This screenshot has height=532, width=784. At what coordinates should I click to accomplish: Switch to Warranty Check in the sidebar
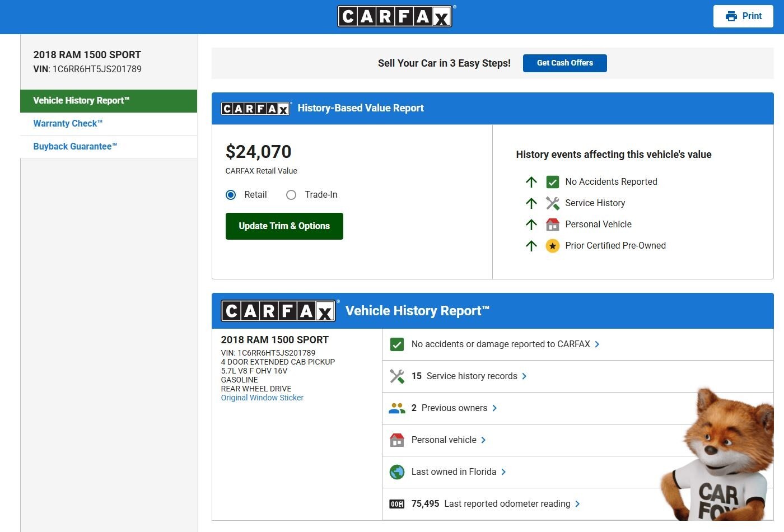click(109, 124)
